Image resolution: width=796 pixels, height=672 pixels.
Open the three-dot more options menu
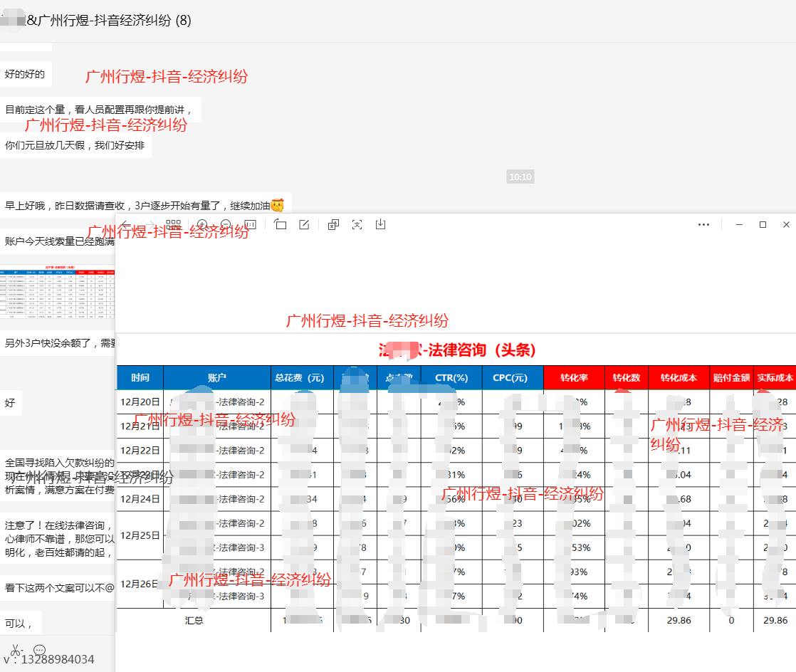pyautogui.click(x=703, y=224)
